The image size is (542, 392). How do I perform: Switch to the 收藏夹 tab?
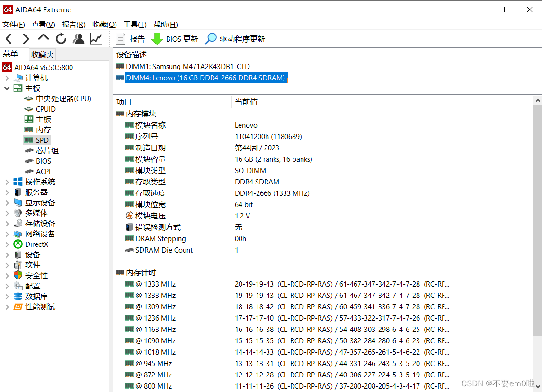[x=43, y=54]
